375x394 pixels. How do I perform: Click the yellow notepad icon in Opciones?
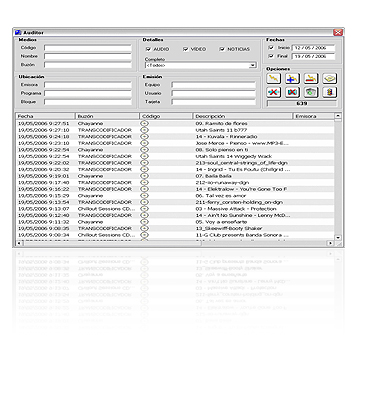(x=330, y=79)
